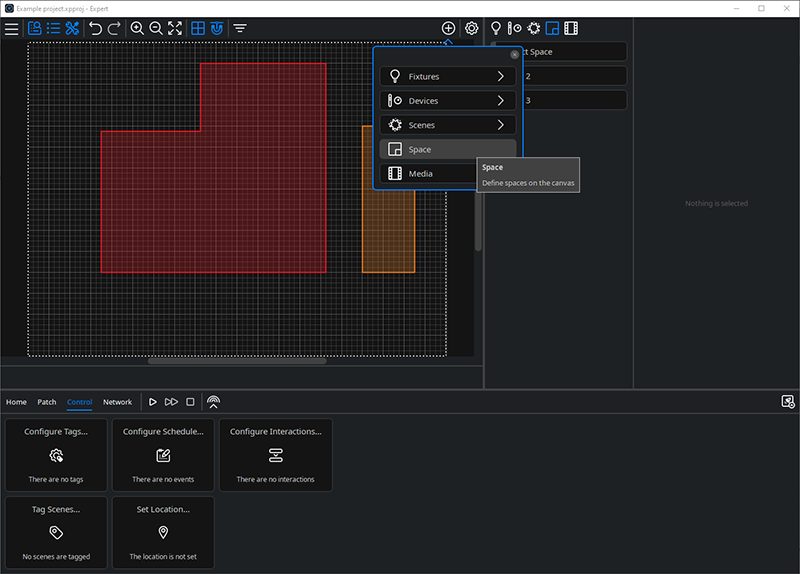This screenshot has width=800, height=574.
Task: Click the add (plus circle) icon
Action: (x=449, y=29)
